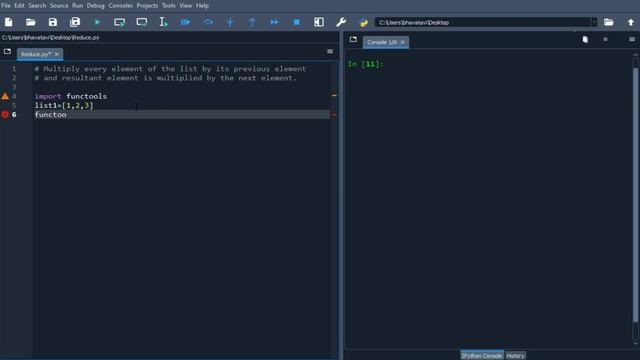Browse for a working directory
Image resolution: width=640 pixels, height=360 pixels.
tap(609, 22)
